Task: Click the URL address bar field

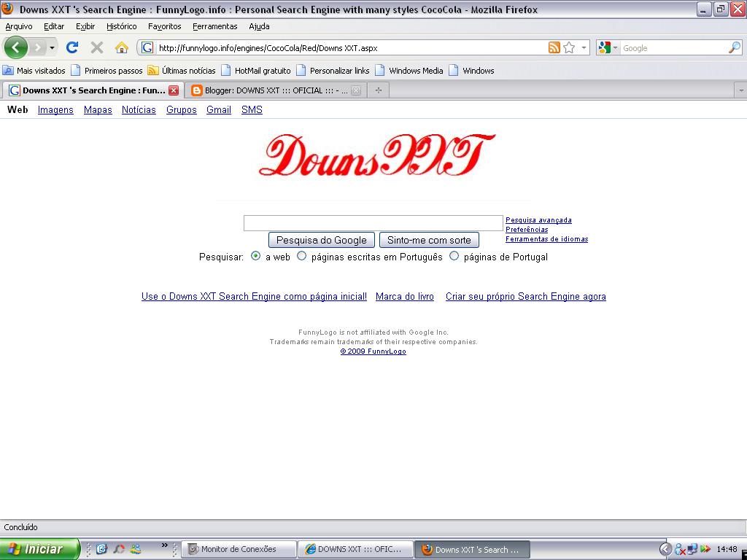Action: click(350, 48)
